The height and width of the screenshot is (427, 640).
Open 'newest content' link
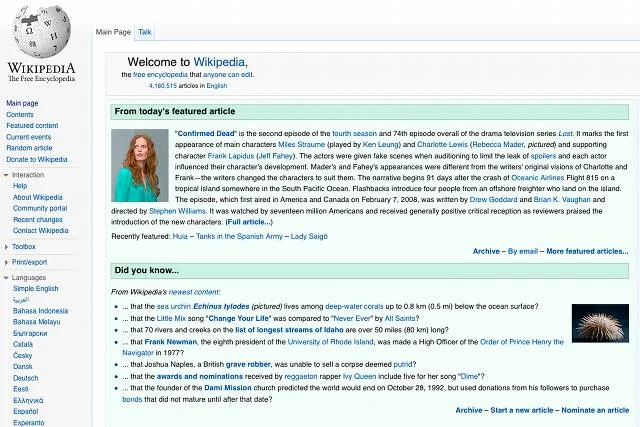pyautogui.click(x=194, y=292)
